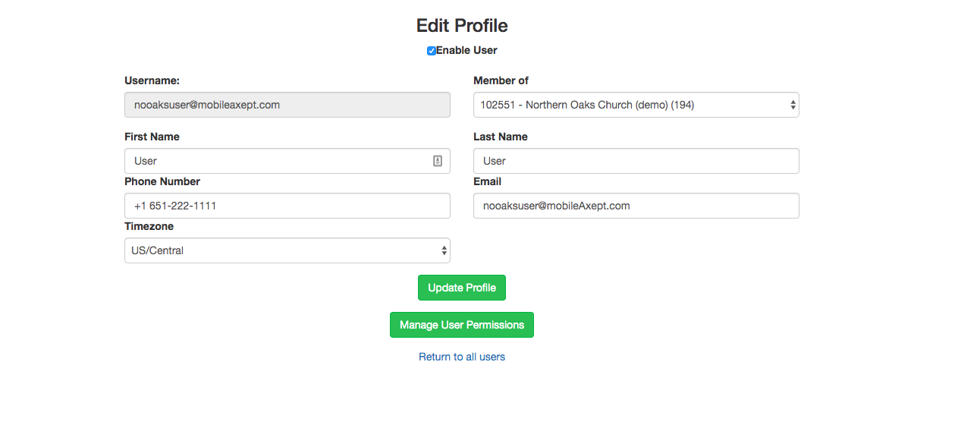Click the Phone Number label
The image size is (980, 447).
[x=162, y=181]
